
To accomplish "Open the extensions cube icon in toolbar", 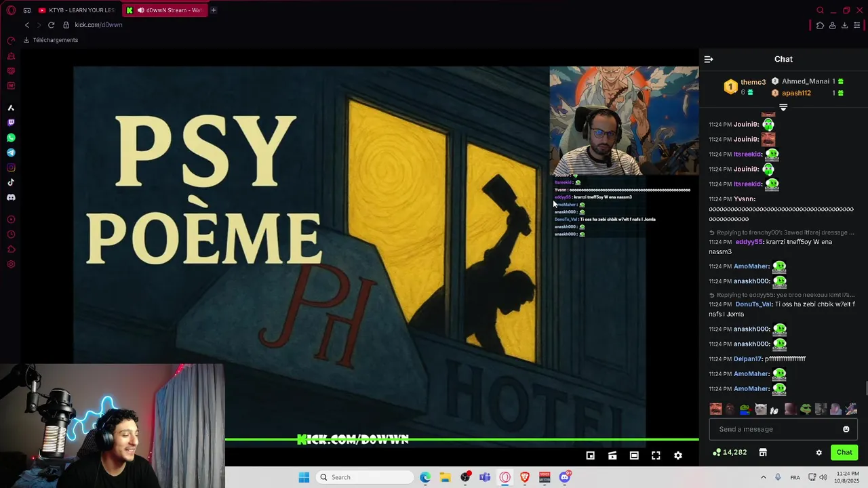I will pyautogui.click(x=820, y=25).
